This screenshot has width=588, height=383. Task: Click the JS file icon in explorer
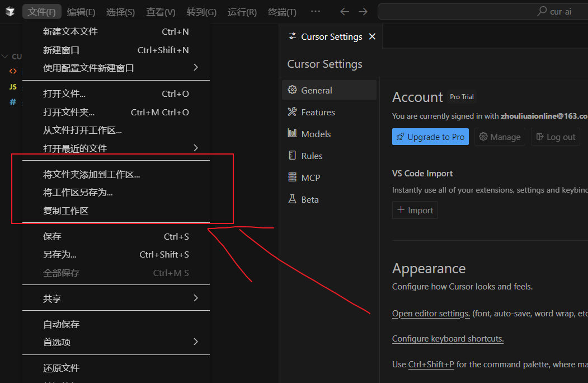pos(13,87)
